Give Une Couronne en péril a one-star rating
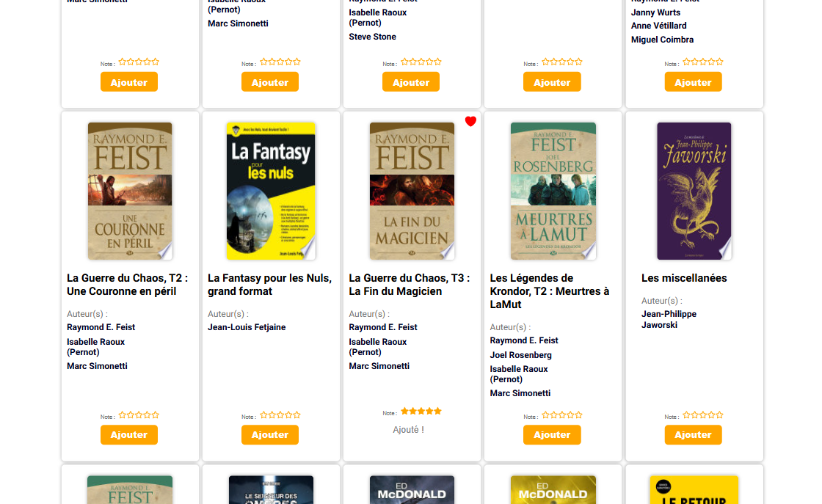Screen dimensions: 822x504 coord(122,415)
